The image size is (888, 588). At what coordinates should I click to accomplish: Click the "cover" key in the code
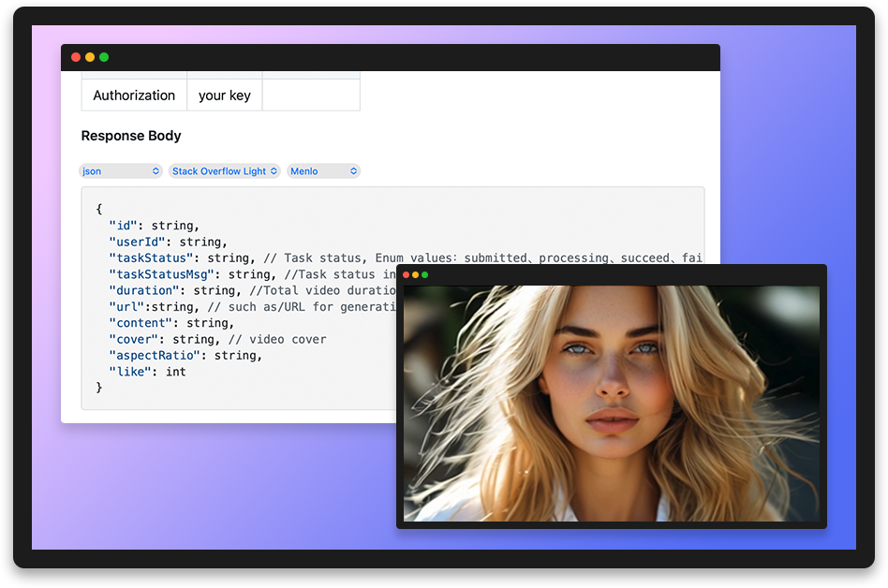pos(134,339)
